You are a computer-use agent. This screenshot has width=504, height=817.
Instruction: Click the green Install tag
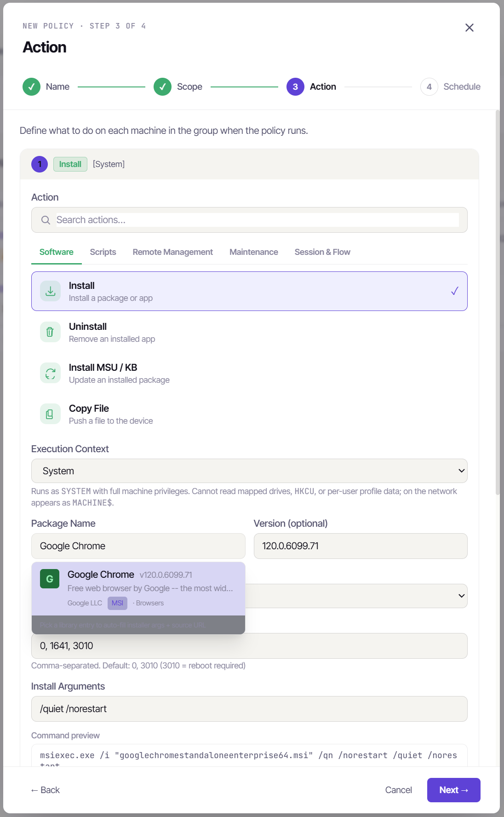click(x=70, y=164)
